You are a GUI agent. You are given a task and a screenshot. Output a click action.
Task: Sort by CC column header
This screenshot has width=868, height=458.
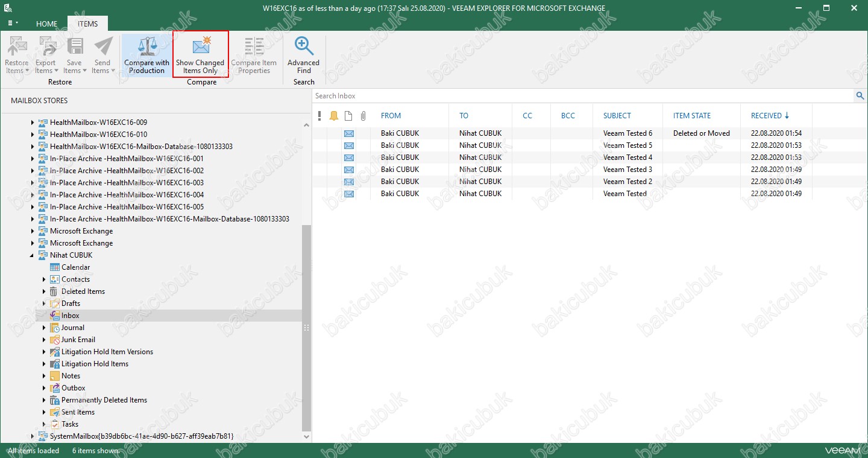(527, 116)
